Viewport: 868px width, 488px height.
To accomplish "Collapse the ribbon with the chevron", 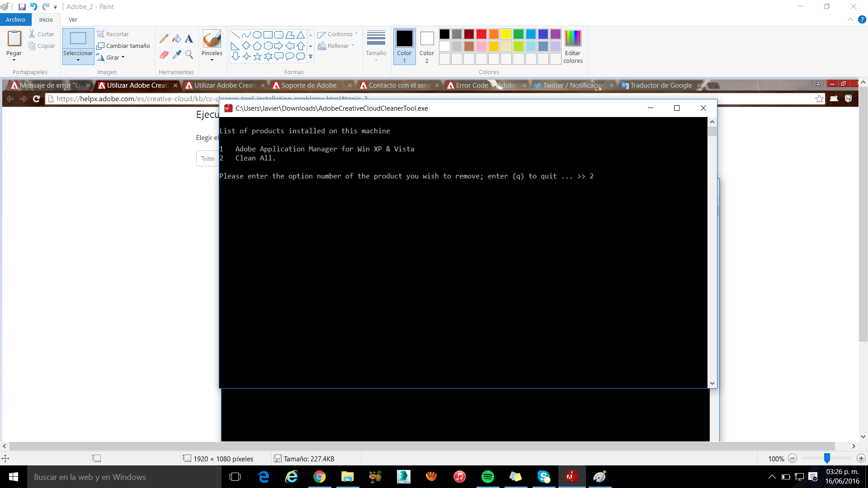I will [x=850, y=19].
